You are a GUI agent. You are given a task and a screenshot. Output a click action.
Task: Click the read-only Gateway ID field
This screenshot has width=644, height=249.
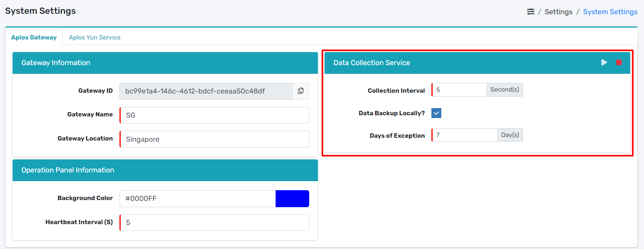pos(206,91)
